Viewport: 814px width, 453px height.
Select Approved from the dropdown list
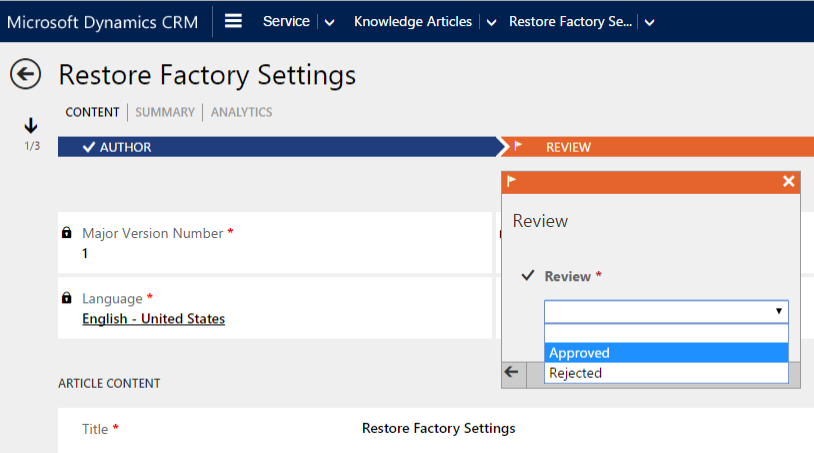pos(666,353)
